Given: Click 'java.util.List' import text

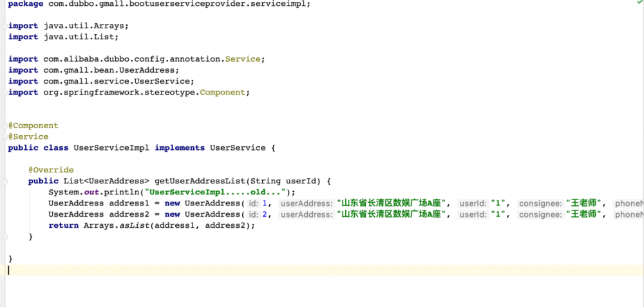Looking at the screenshot, I should [x=79, y=37].
